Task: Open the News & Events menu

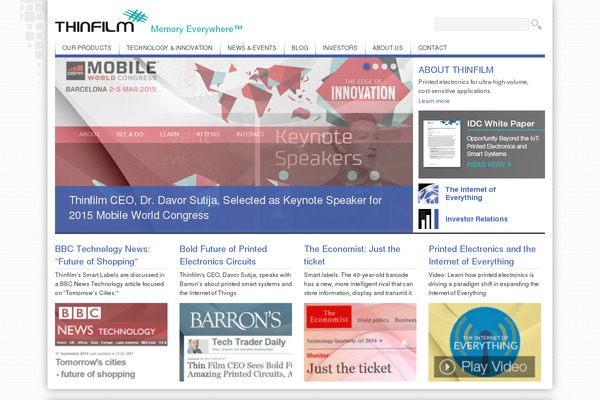Action: (x=252, y=48)
